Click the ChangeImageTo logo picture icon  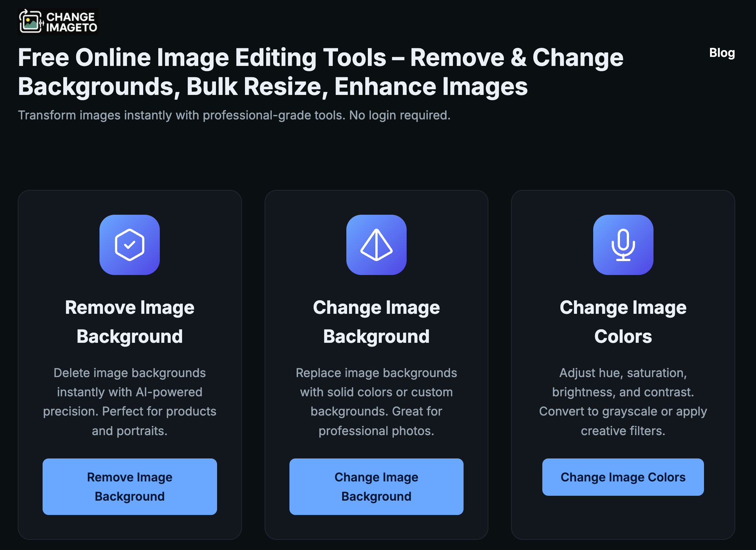click(31, 22)
